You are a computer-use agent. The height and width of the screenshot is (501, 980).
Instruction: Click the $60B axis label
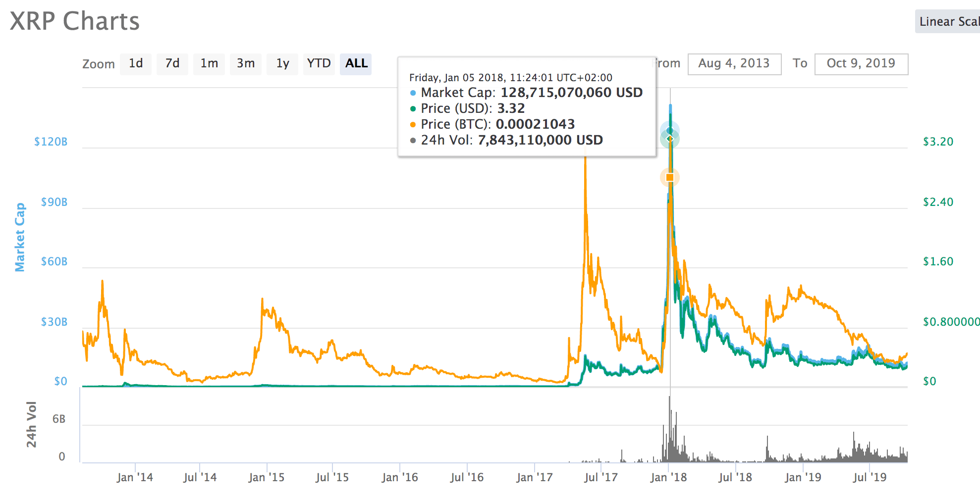coord(54,261)
